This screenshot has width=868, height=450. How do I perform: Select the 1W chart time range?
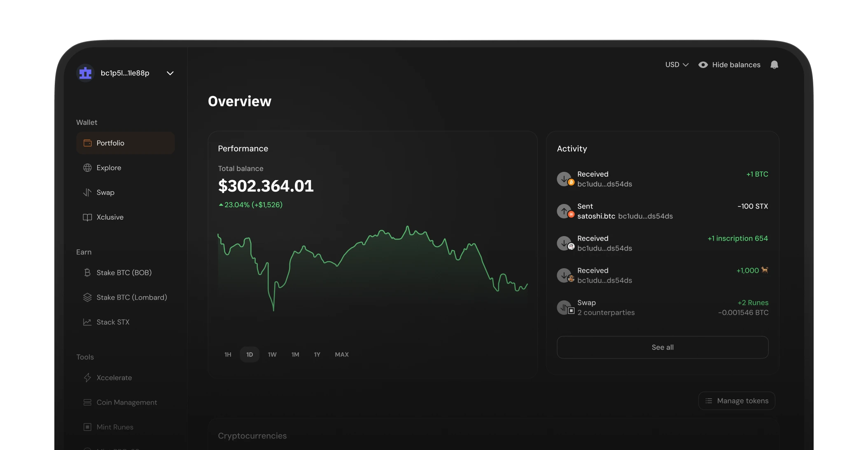coord(272,354)
